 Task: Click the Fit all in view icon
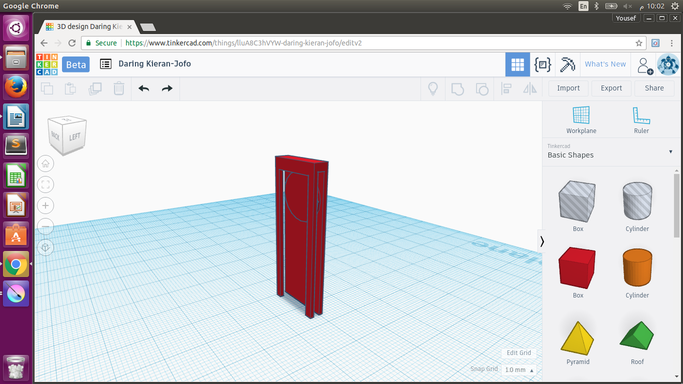click(45, 185)
